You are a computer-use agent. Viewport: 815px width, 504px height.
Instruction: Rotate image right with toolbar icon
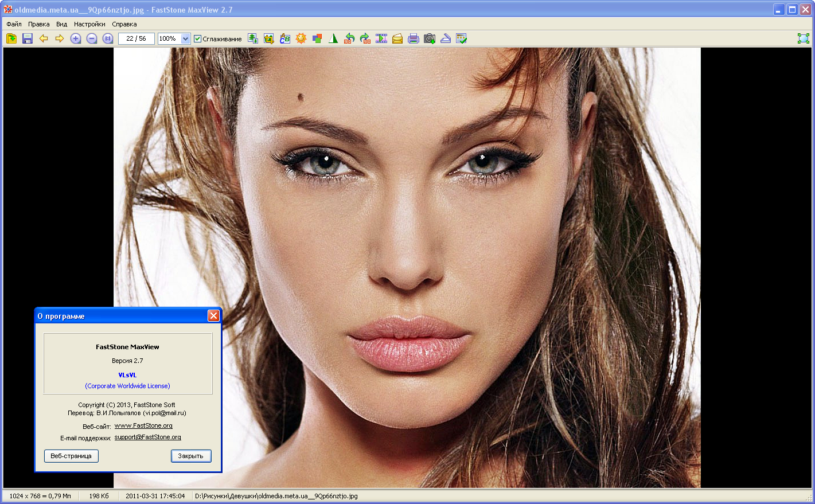[x=365, y=38]
